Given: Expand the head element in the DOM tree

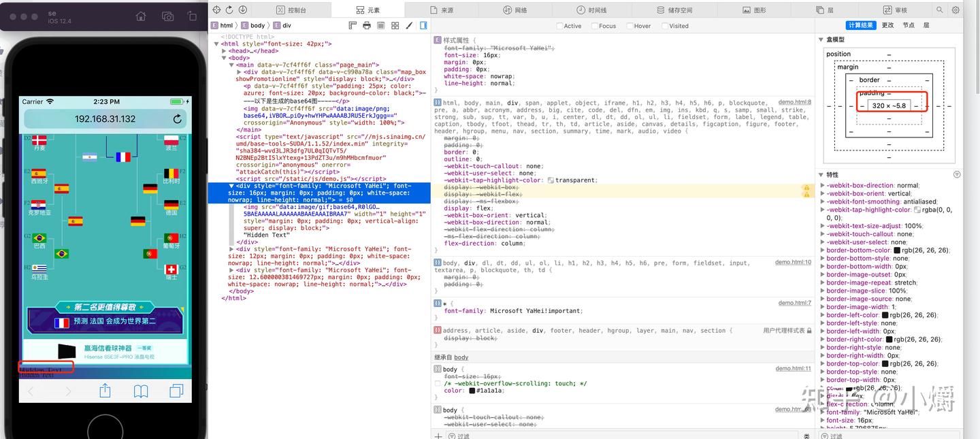Looking at the screenshot, I should pos(225,50).
